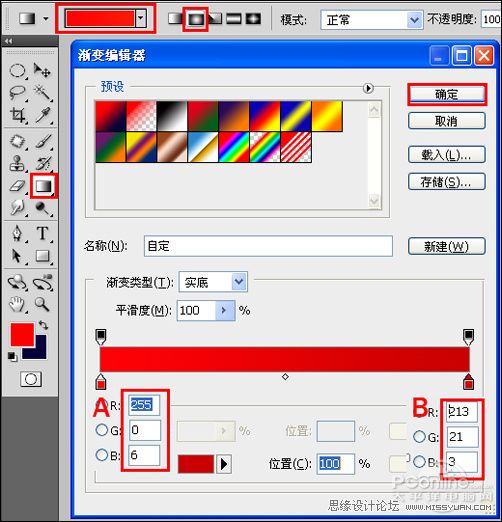
Task: Click the Load (载入) button
Action: pyautogui.click(x=447, y=155)
